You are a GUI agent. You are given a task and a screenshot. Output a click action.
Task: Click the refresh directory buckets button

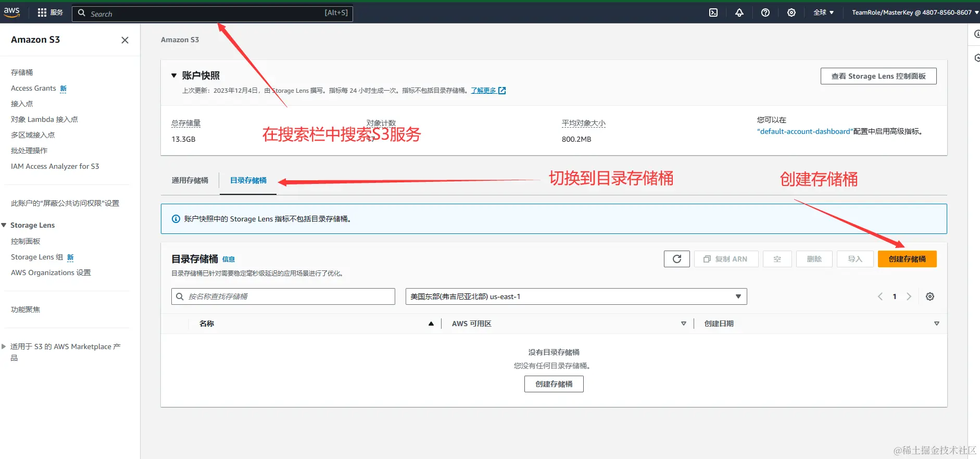(x=677, y=259)
